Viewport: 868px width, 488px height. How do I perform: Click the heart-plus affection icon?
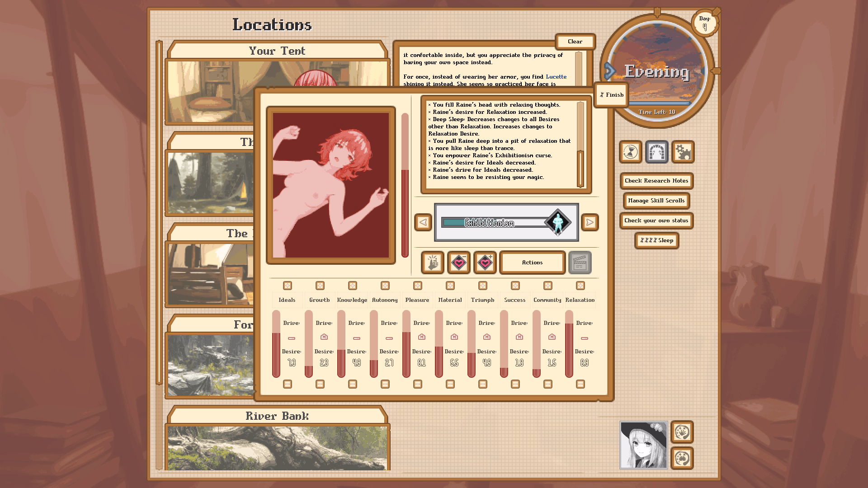(485, 263)
